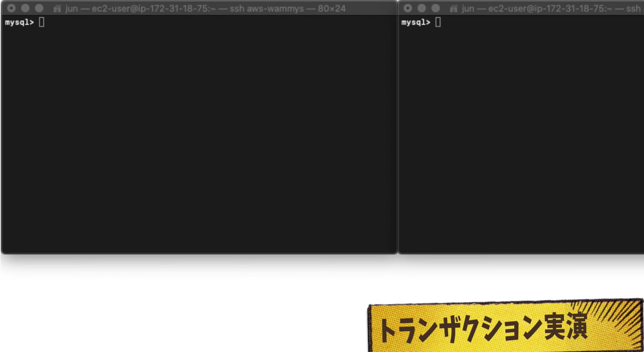Image resolution: width=644 pixels, height=352 pixels.
Task: Minimize the right terminal window
Action: [x=422, y=9]
